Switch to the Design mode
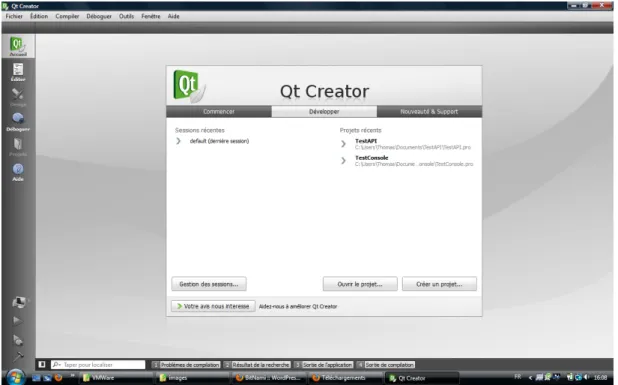Screen dimensions: 618x385 [x=18, y=97]
